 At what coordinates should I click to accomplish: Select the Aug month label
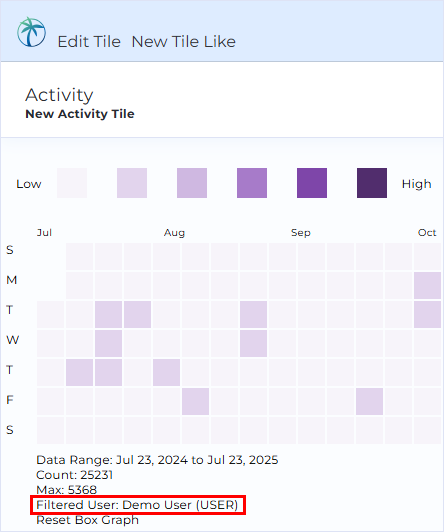(x=174, y=233)
